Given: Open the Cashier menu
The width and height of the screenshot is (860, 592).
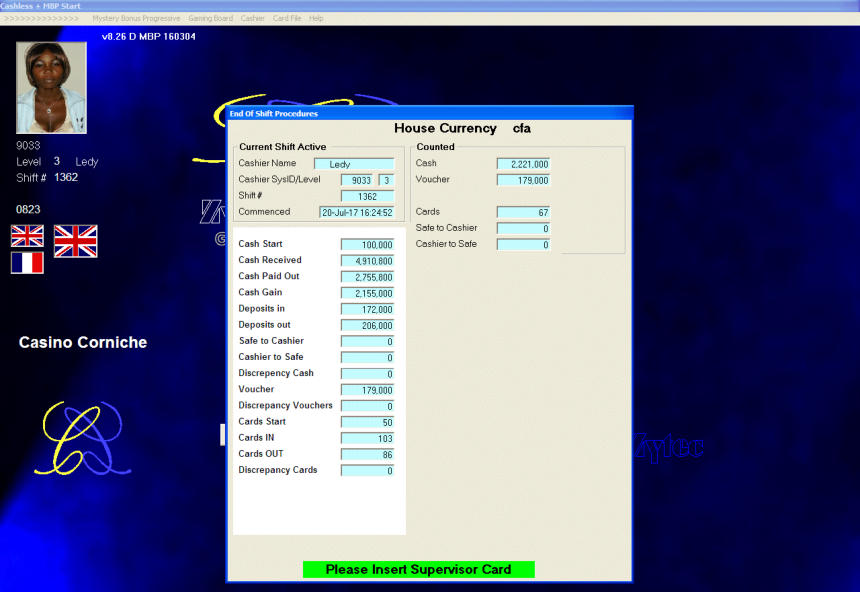Looking at the screenshot, I should click(252, 18).
